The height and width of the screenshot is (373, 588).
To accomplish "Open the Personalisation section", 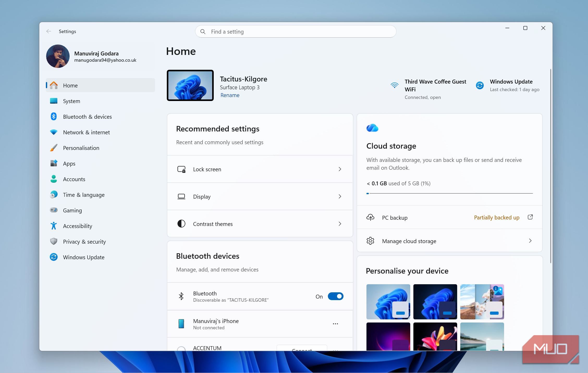I will (100, 148).
